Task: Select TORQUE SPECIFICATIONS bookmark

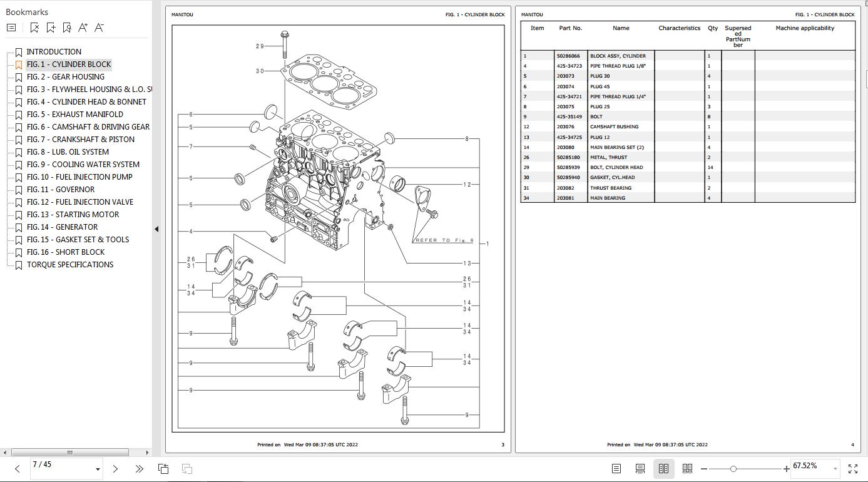Action: pos(69,265)
